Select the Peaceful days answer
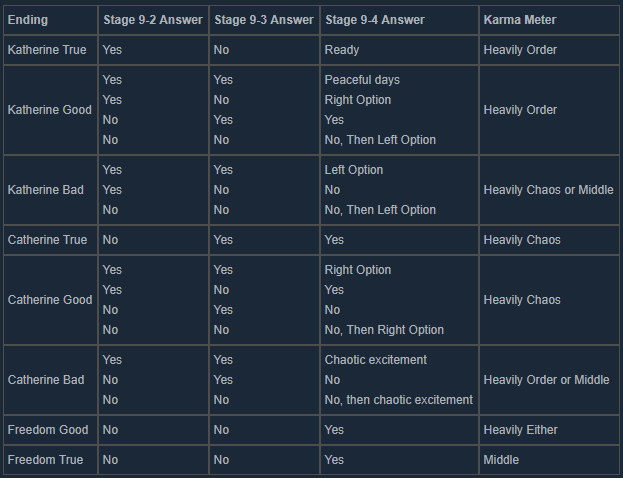This screenshot has height=478, width=623. [362, 80]
